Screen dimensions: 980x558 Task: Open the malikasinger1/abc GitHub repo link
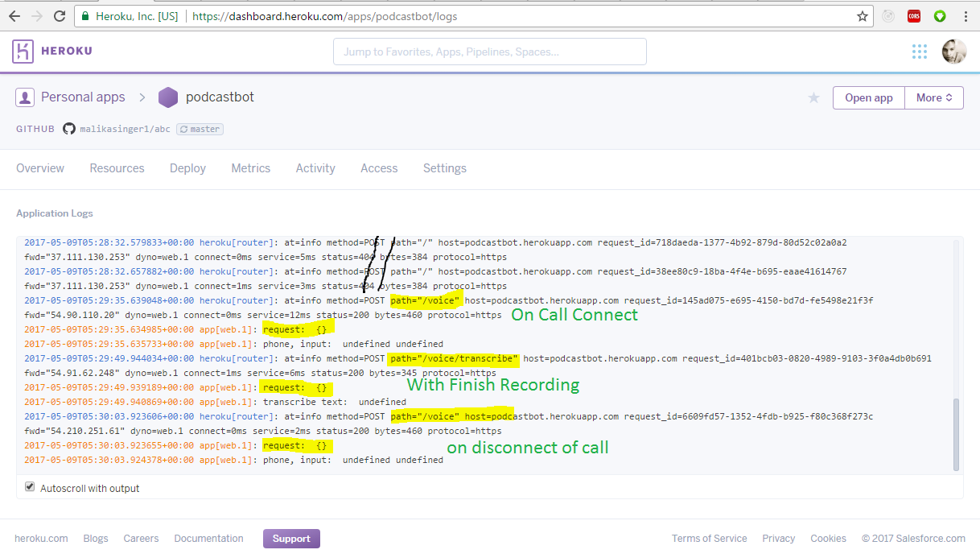click(x=125, y=129)
